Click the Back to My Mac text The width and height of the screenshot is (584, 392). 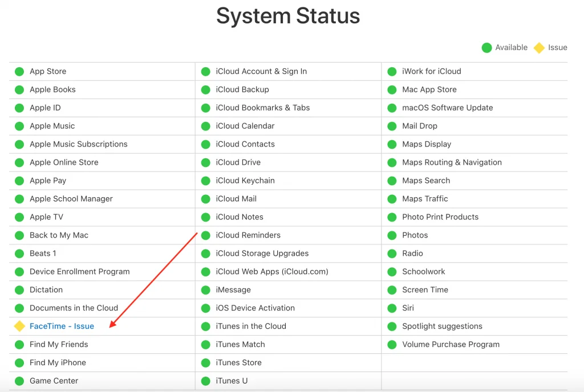59,235
